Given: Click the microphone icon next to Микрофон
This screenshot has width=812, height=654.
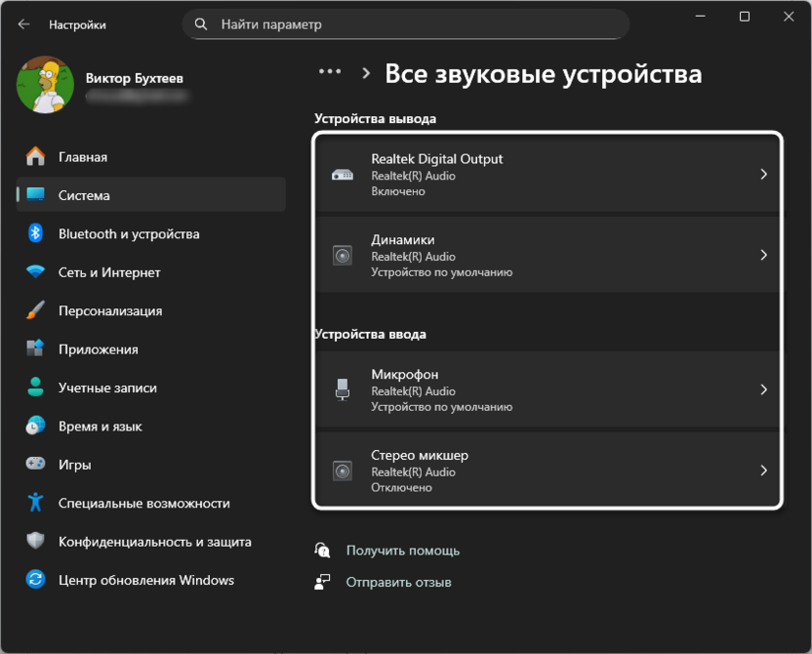Looking at the screenshot, I should pos(343,389).
